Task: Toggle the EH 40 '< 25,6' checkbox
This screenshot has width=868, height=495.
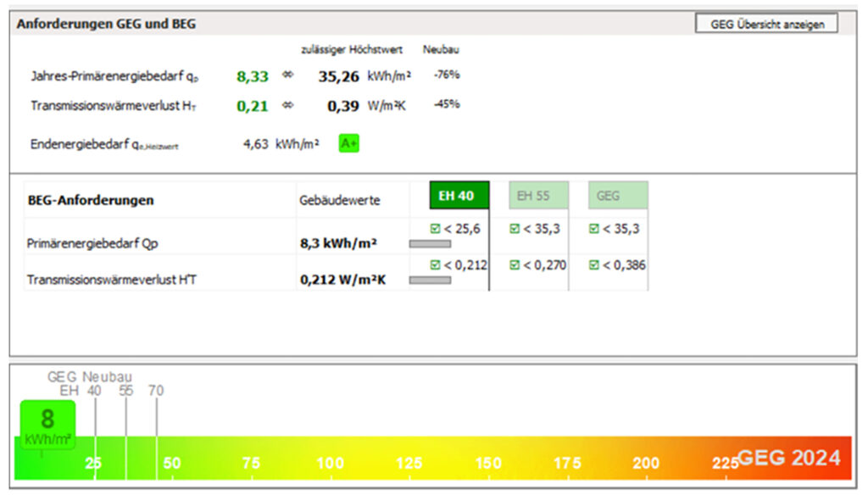Action: click(x=436, y=228)
